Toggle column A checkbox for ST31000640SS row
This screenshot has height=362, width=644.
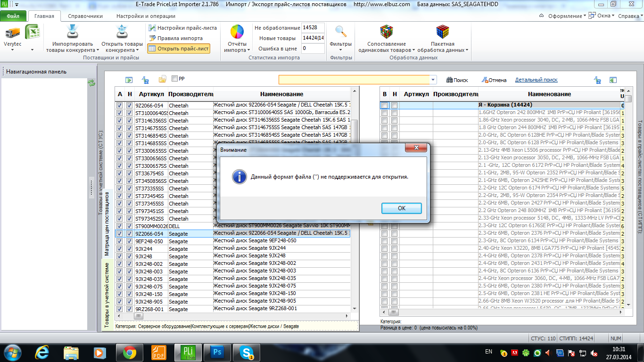(x=120, y=113)
